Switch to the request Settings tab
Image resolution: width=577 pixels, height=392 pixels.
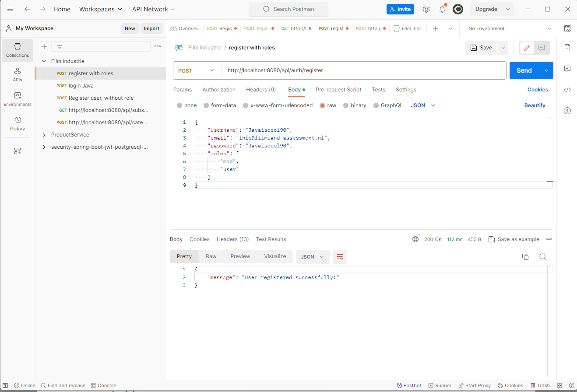pyautogui.click(x=406, y=90)
